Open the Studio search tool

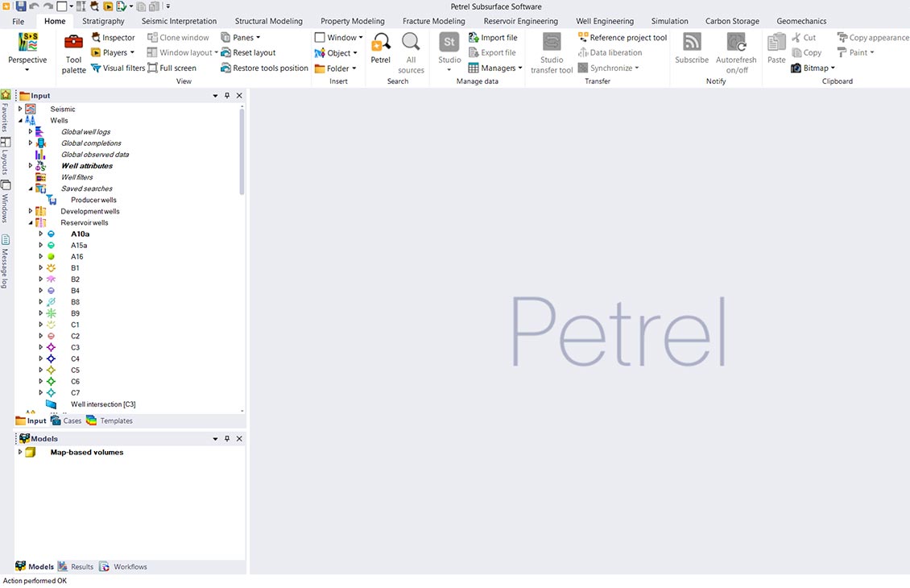tap(449, 52)
